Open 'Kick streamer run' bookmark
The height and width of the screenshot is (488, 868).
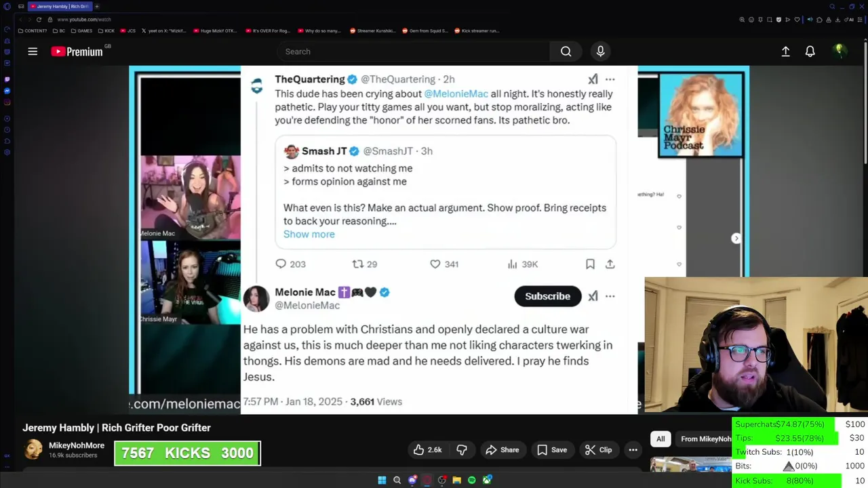[477, 30]
